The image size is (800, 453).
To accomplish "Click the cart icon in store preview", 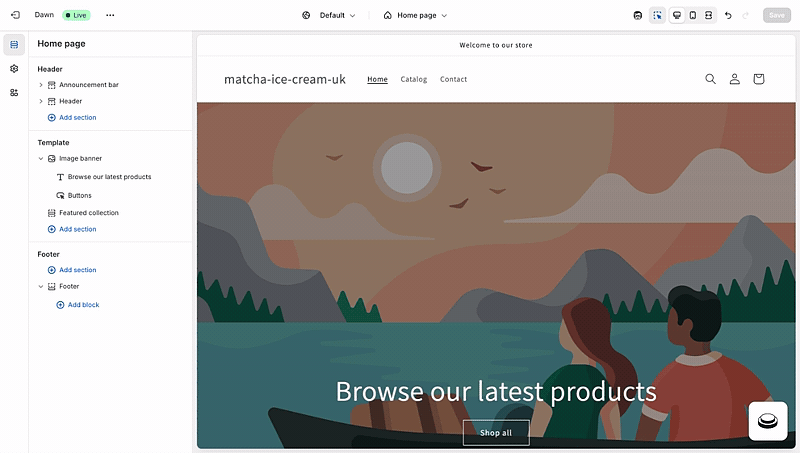I will coord(759,79).
